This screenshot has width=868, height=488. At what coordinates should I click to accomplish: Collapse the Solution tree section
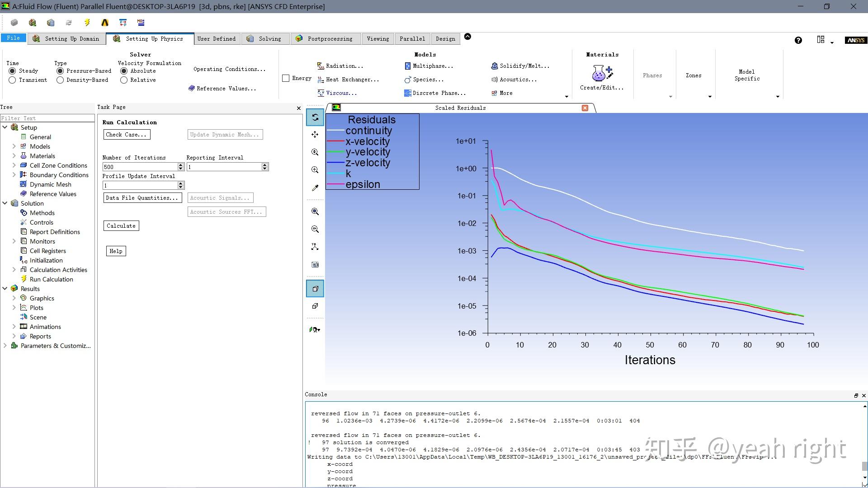tap(5, 203)
